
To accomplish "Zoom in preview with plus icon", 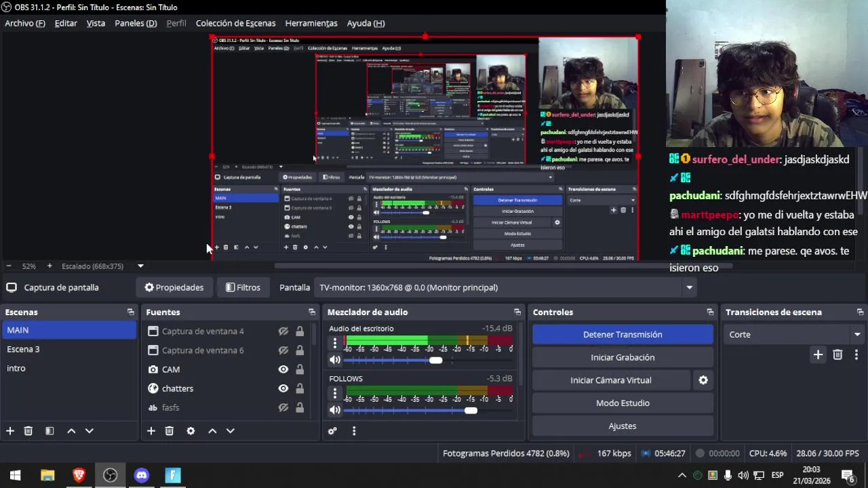I will coord(49,266).
